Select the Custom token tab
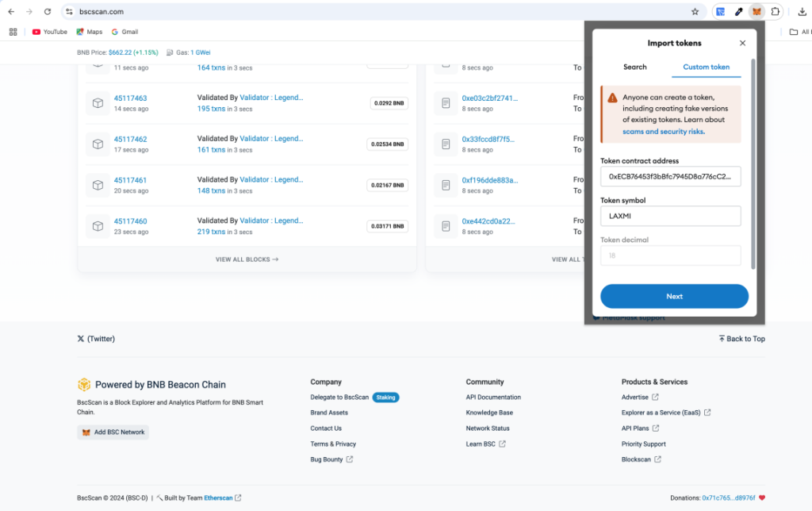The height and width of the screenshot is (511, 812). [x=706, y=67]
